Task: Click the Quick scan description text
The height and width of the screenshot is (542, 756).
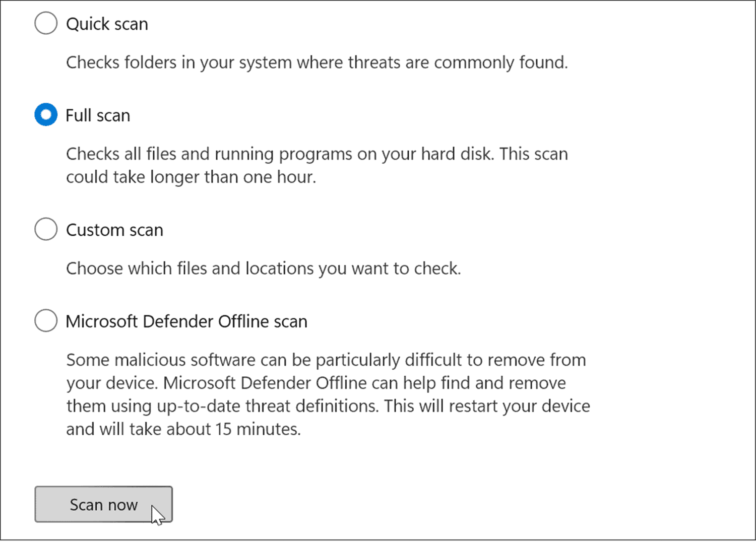Action: click(317, 62)
